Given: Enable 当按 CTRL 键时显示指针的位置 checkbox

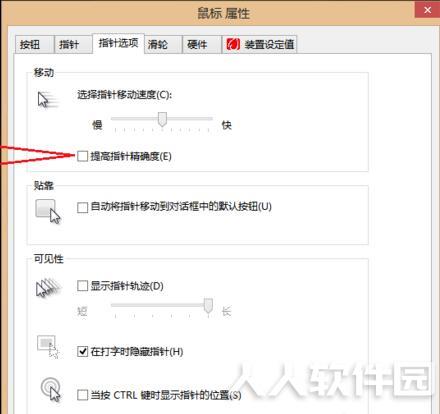Looking at the screenshot, I should [x=82, y=395].
